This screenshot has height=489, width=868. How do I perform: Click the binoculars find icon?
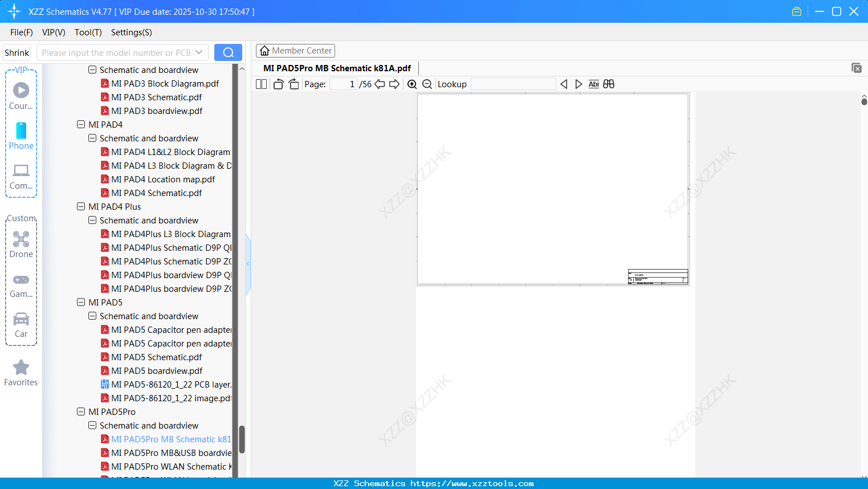[609, 84]
